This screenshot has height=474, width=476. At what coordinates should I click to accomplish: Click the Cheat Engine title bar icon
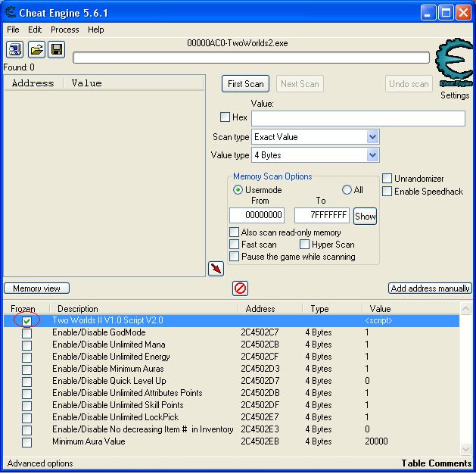[11, 13]
